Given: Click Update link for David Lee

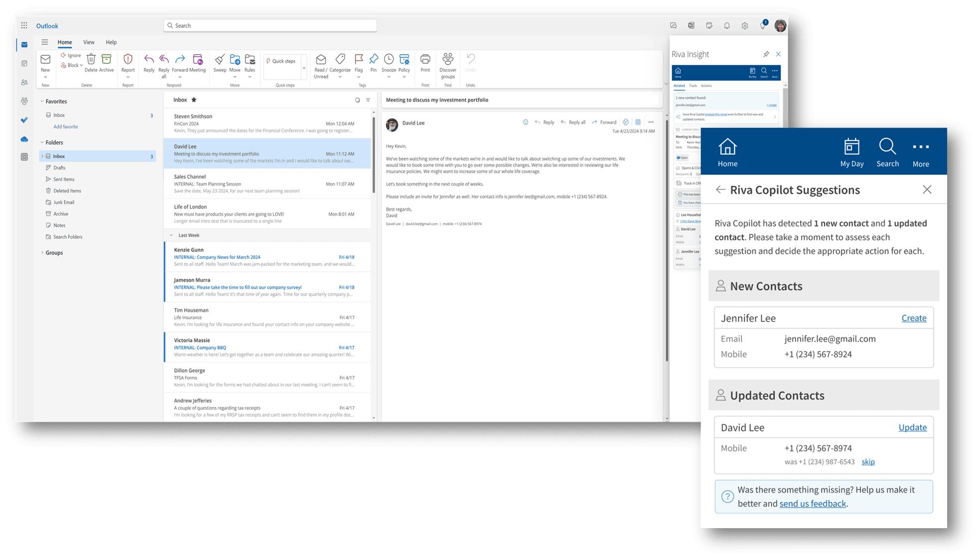Looking at the screenshot, I should [x=912, y=428].
